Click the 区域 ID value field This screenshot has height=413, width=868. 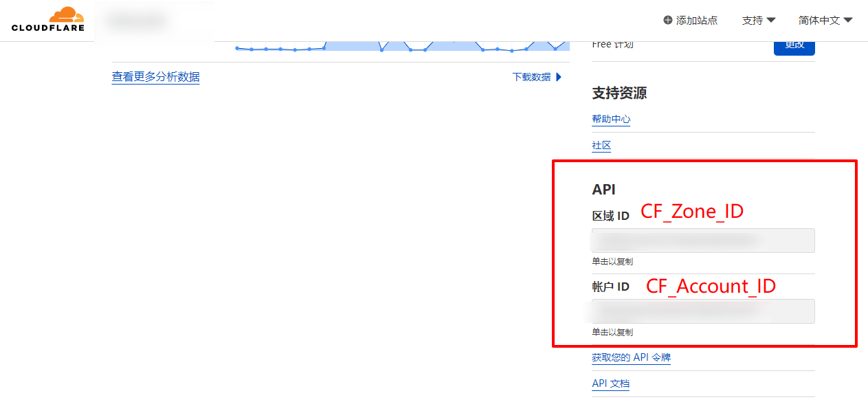(x=703, y=241)
